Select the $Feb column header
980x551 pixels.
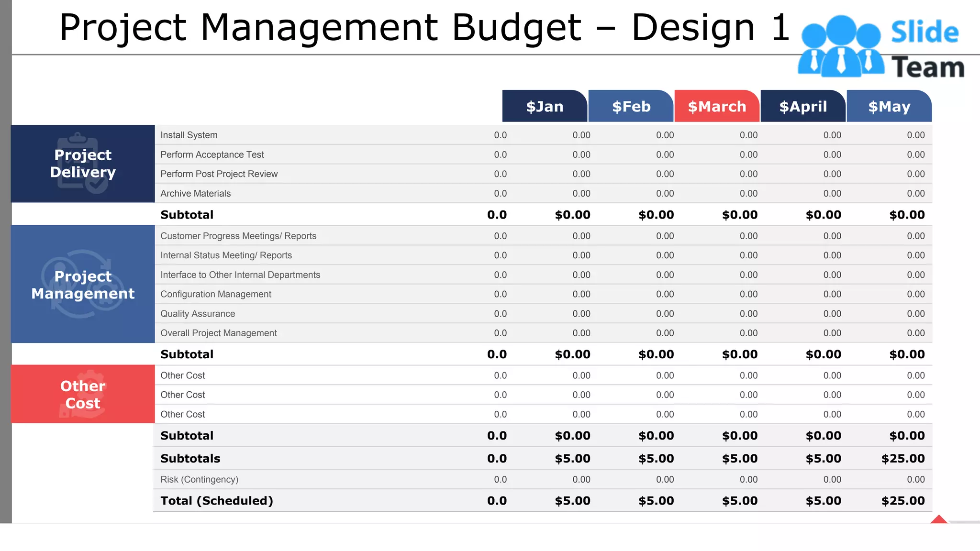coord(631,106)
